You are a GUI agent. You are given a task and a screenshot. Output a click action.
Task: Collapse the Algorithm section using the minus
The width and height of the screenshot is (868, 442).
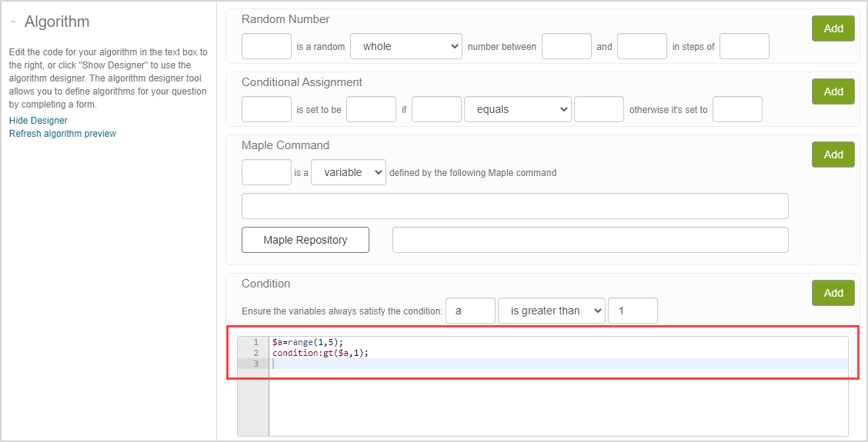point(13,22)
